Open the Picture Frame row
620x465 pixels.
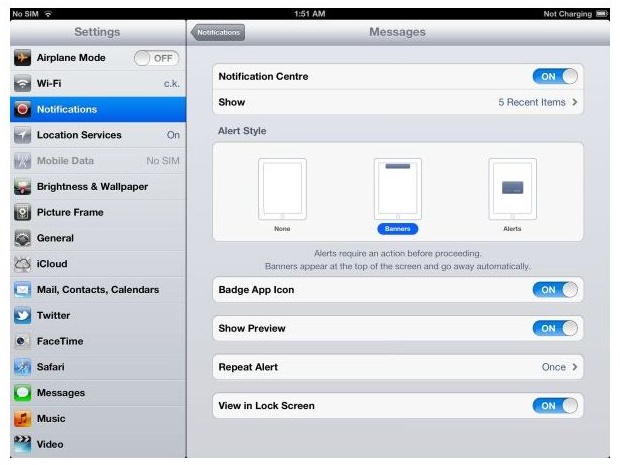[98, 212]
